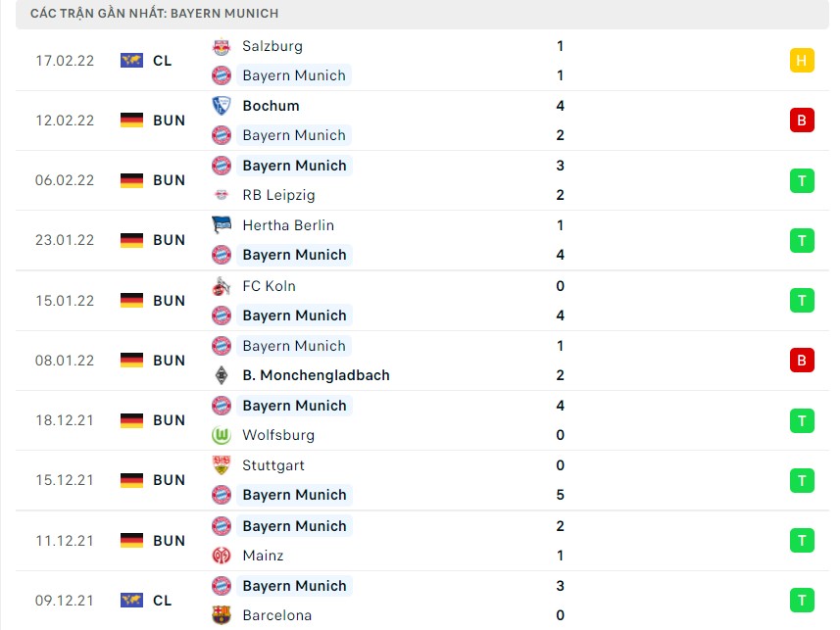
Task: Click the Stuttgart club crest
Action: [x=222, y=465]
